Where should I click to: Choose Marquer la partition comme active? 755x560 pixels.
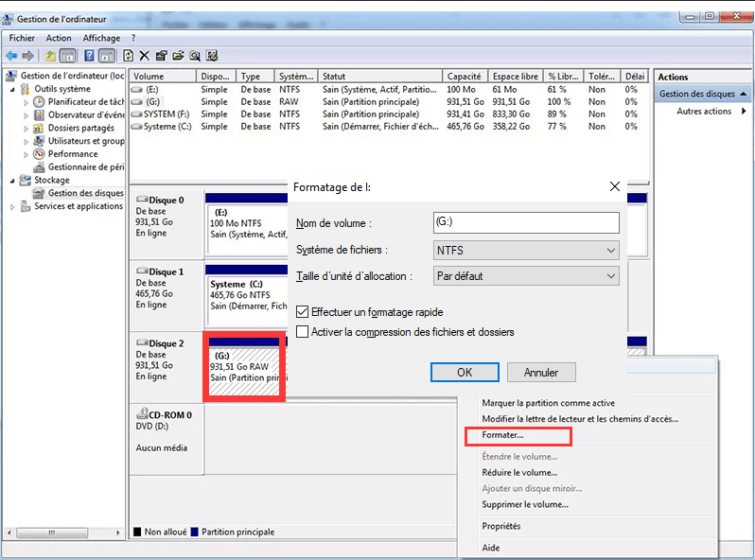pyautogui.click(x=548, y=403)
